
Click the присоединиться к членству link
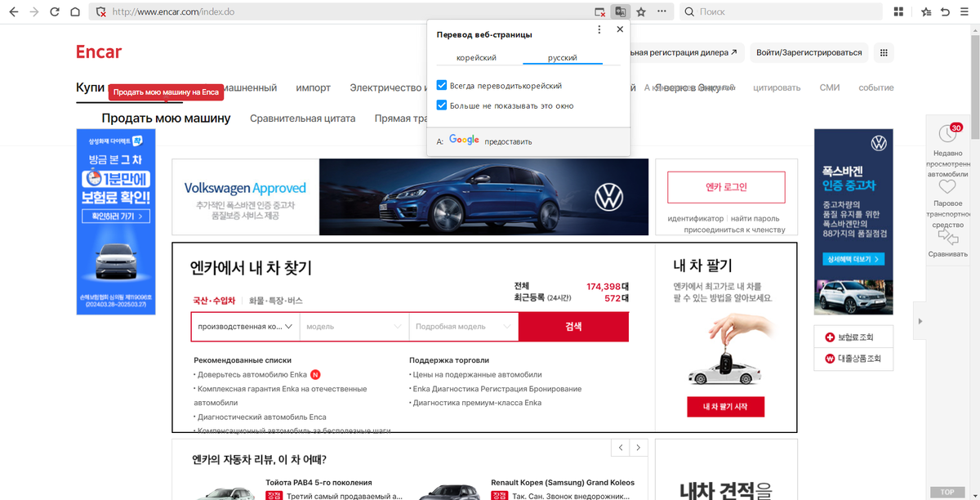(734, 230)
